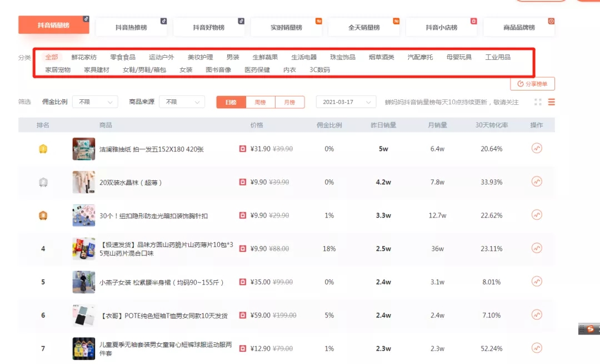Screen dimensions: 600x364
Task: Filter by 女鞋/男鞋/箱包 category
Action: pos(144,69)
